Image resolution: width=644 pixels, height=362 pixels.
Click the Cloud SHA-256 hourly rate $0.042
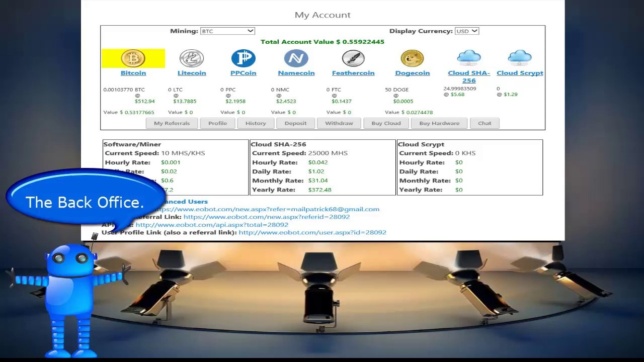pyautogui.click(x=318, y=162)
